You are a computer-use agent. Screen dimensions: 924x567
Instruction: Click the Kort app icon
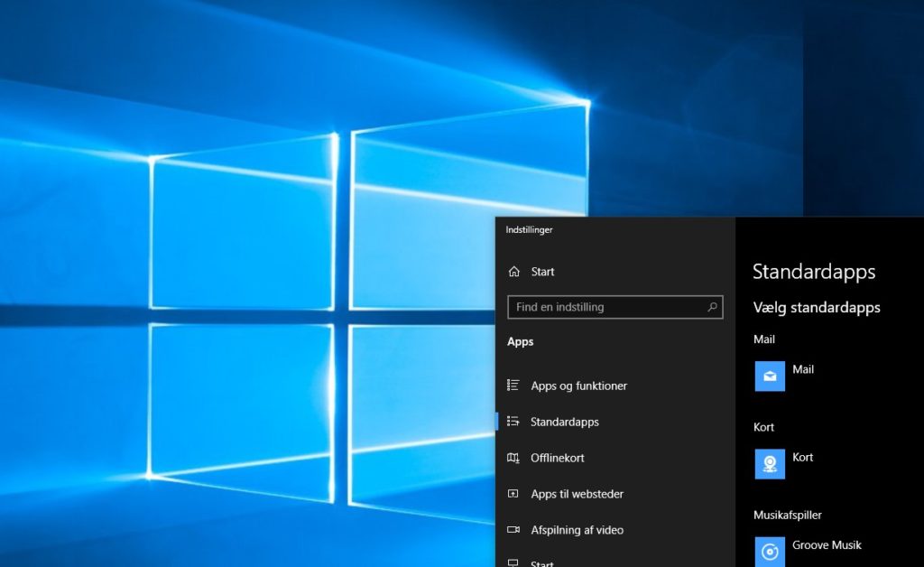[x=769, y=463]
